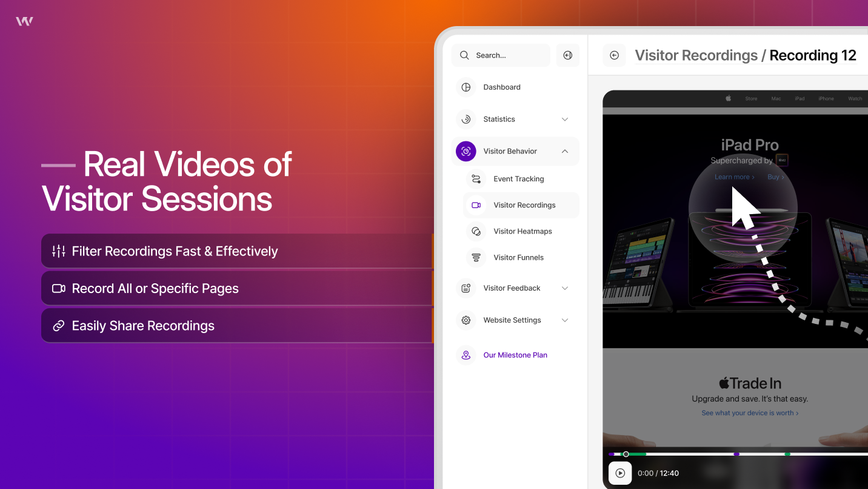
Task: Click the Visitor Recordings breadcrumb
Action: [696, 55]
